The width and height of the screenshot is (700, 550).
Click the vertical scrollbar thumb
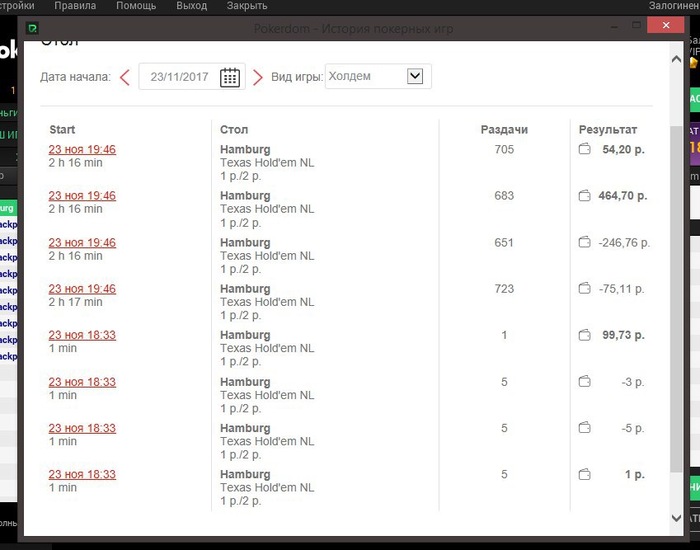click(x=676, y=298)
